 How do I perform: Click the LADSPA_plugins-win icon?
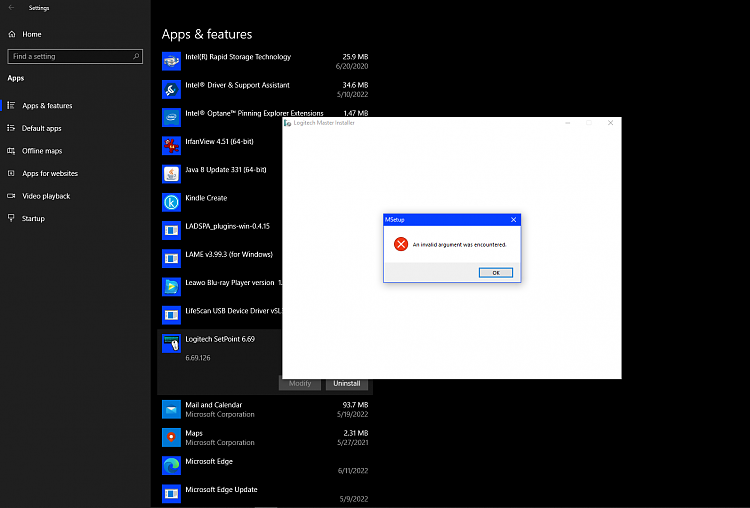[x=171, y=231]
